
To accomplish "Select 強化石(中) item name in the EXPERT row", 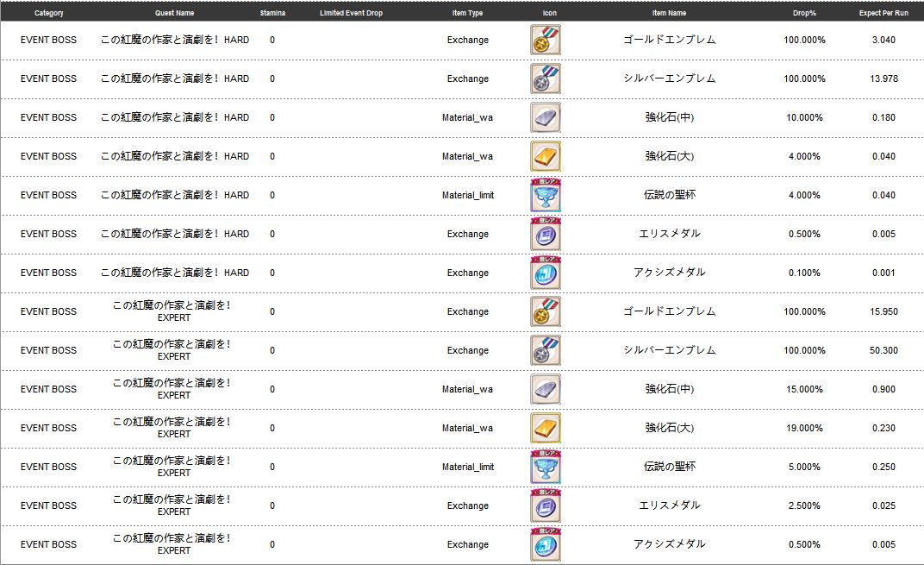I will 670,389.
